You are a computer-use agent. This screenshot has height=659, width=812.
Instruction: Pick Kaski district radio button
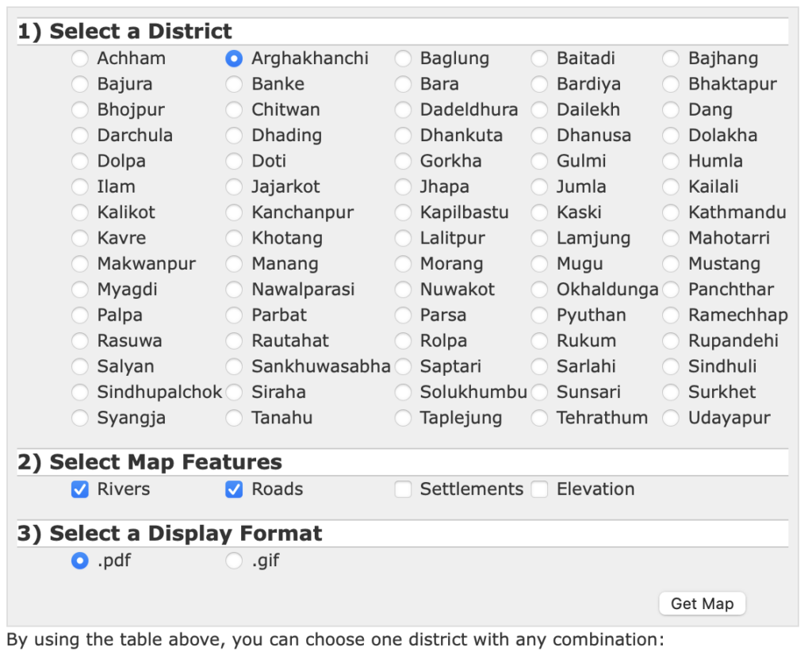tap(539, 213)
